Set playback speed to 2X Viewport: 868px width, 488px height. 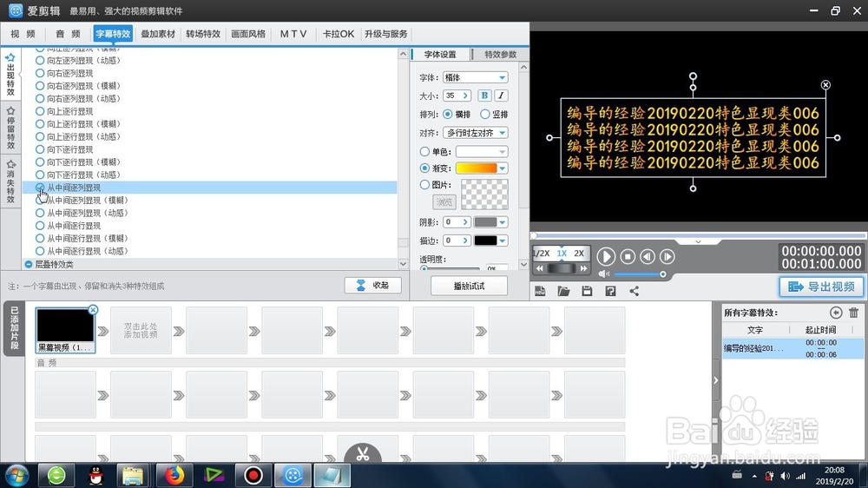579,254
